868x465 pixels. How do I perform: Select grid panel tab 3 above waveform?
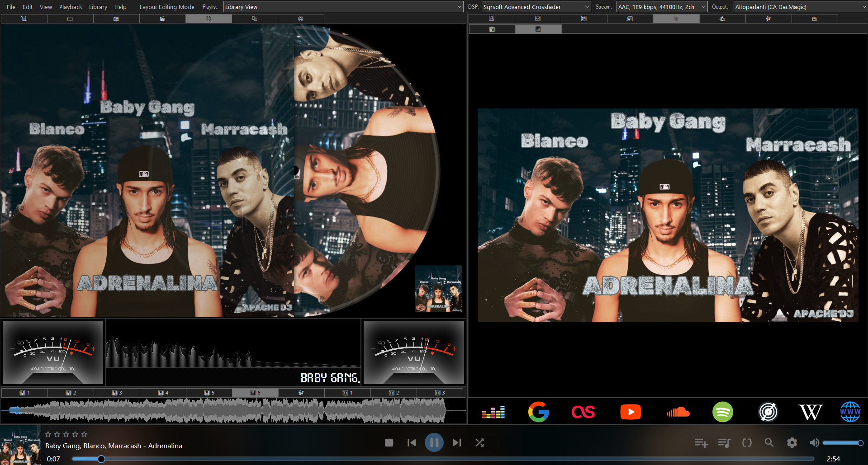coord(440,393)
